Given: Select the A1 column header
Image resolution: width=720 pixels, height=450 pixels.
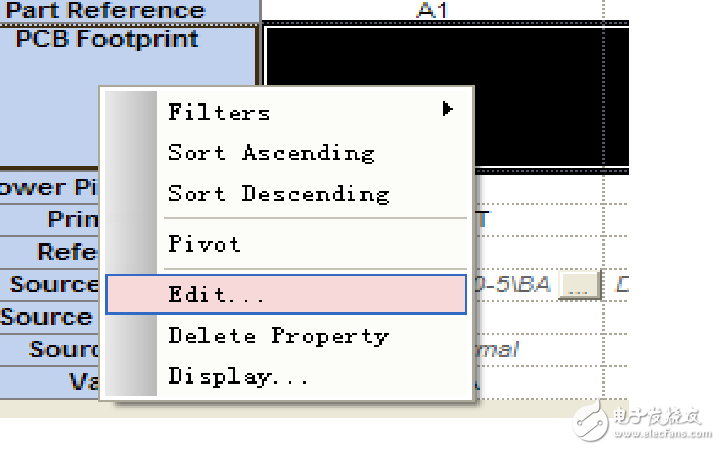Looking at the screenshot, I should tap(431, 11).
